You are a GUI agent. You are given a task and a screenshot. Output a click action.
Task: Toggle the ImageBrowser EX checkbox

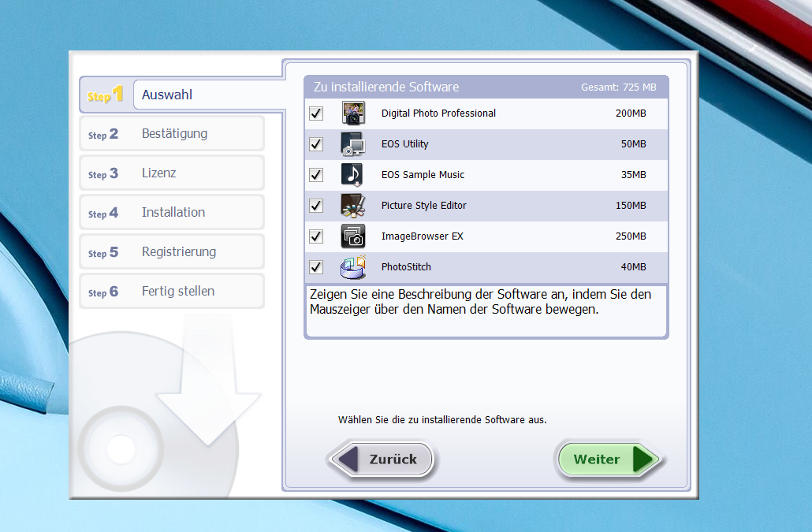tap(316, 236)
